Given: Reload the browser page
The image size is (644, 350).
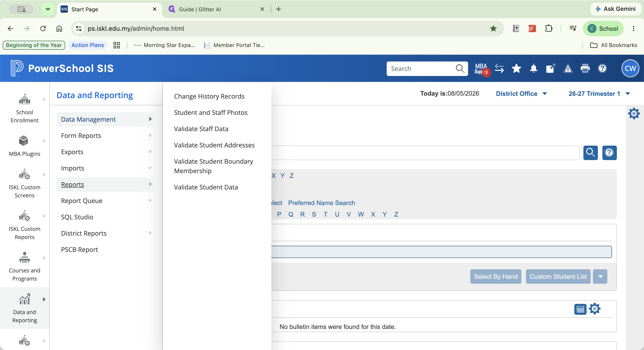Looking at the screenshot, I should [43, 28].
